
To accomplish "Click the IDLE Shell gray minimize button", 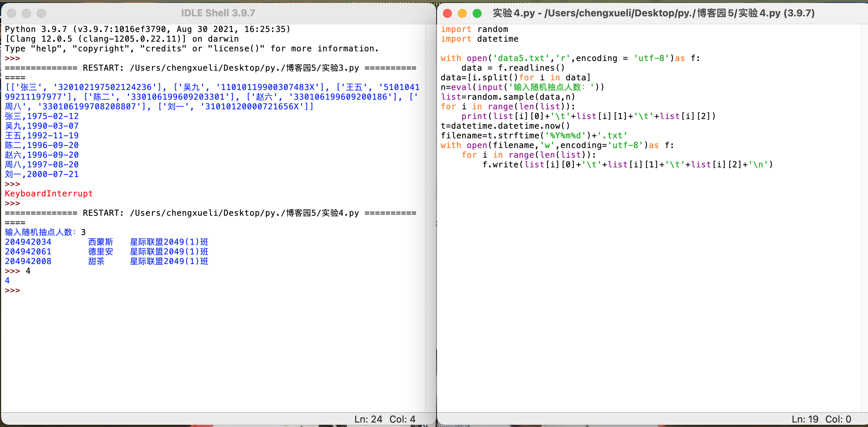I will pos(26,13).
